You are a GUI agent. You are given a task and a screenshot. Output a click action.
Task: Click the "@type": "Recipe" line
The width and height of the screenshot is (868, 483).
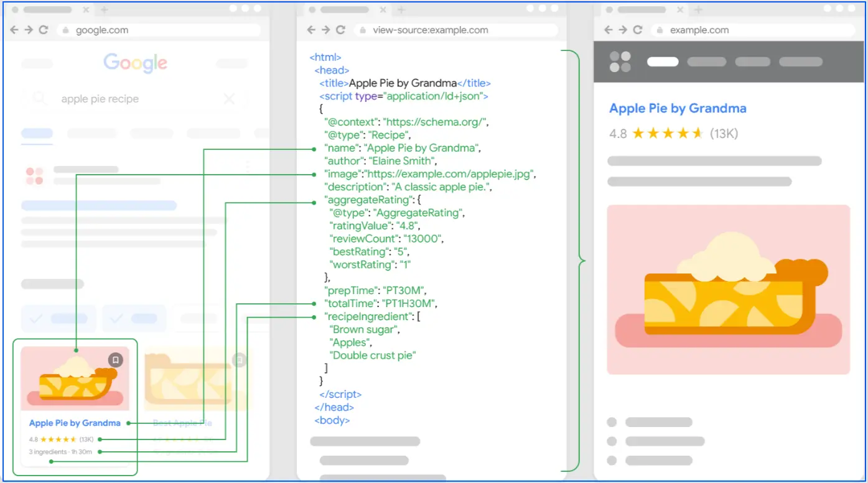click(x=368, y=135)
